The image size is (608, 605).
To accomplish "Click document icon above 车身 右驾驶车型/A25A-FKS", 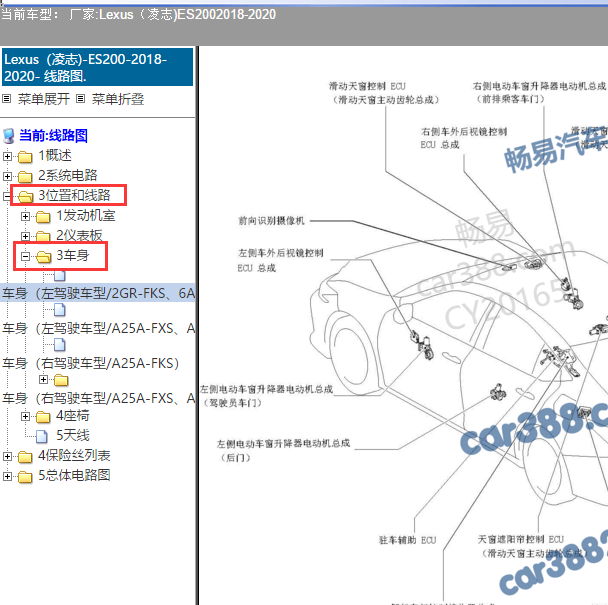I will coord(59,345).
